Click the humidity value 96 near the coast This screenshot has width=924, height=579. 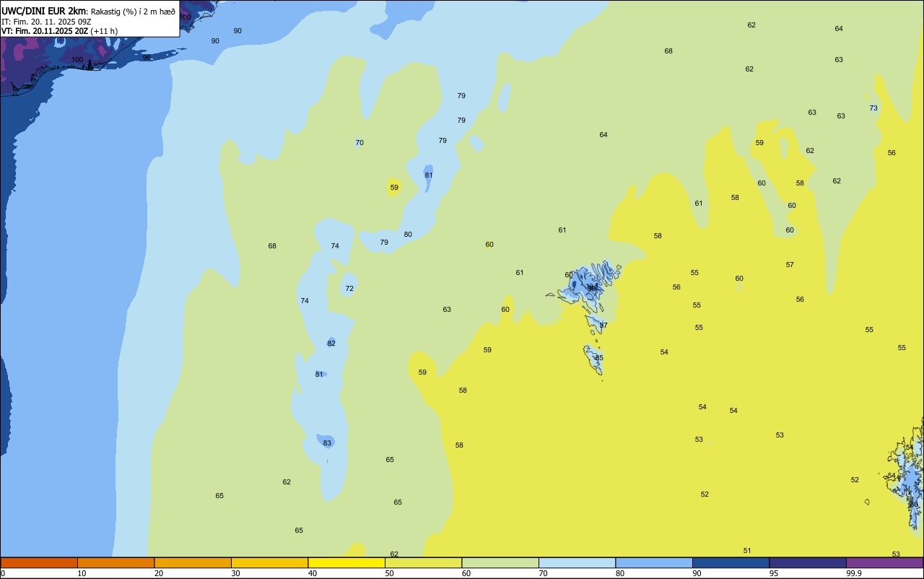coord(147,57)
